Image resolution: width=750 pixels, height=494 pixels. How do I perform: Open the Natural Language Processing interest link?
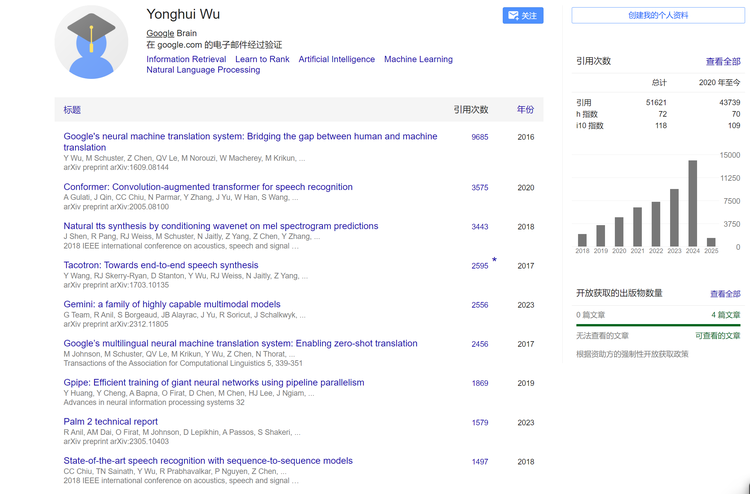[x=203, y=70]
